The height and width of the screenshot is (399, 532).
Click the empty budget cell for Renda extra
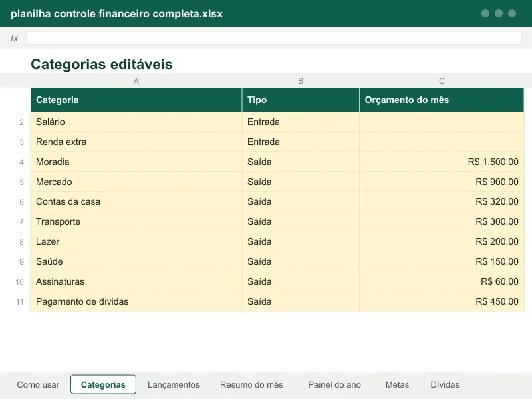tap(442, 142)
